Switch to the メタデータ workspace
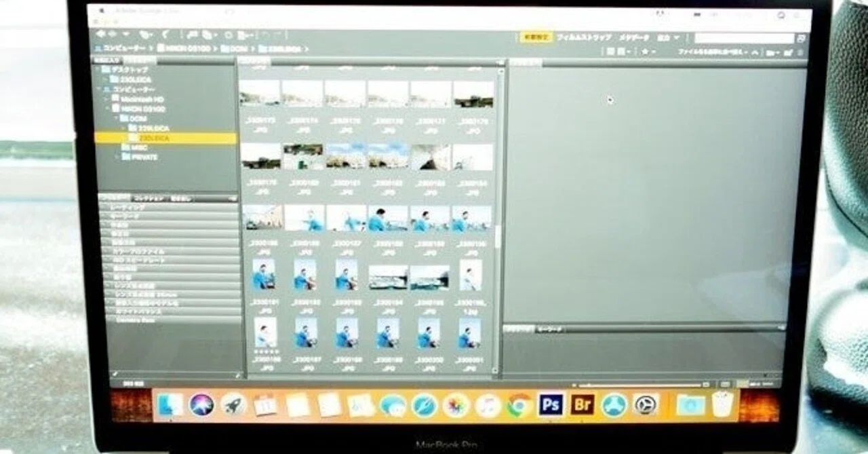This screenshot has width=868, height=454. click(633, 38)
